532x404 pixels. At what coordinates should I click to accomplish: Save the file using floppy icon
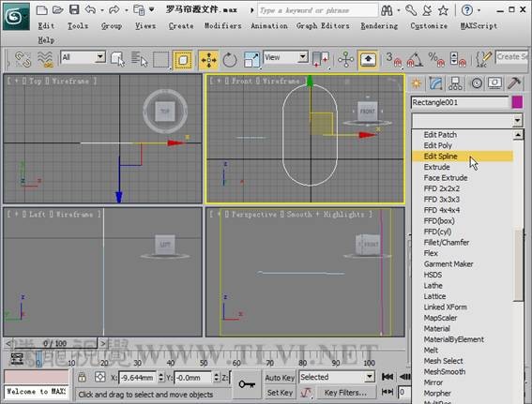click(x=74, y=9)
